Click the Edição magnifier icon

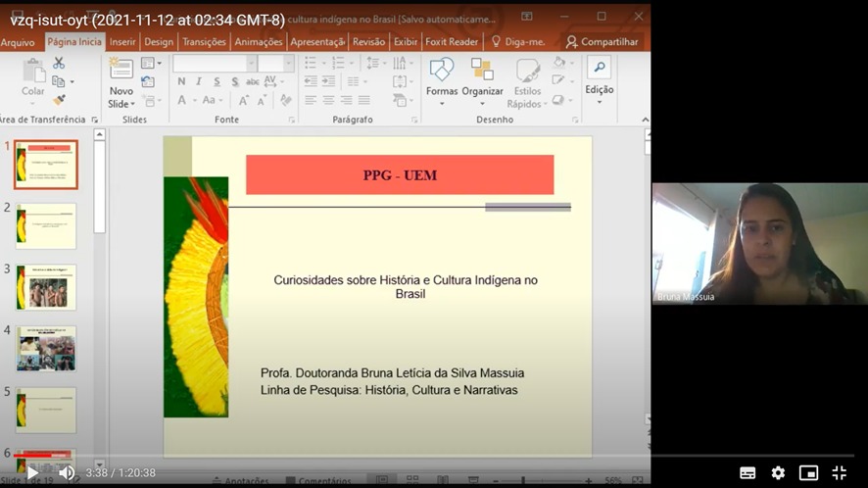pyautogui.click(x=599, y=68)
